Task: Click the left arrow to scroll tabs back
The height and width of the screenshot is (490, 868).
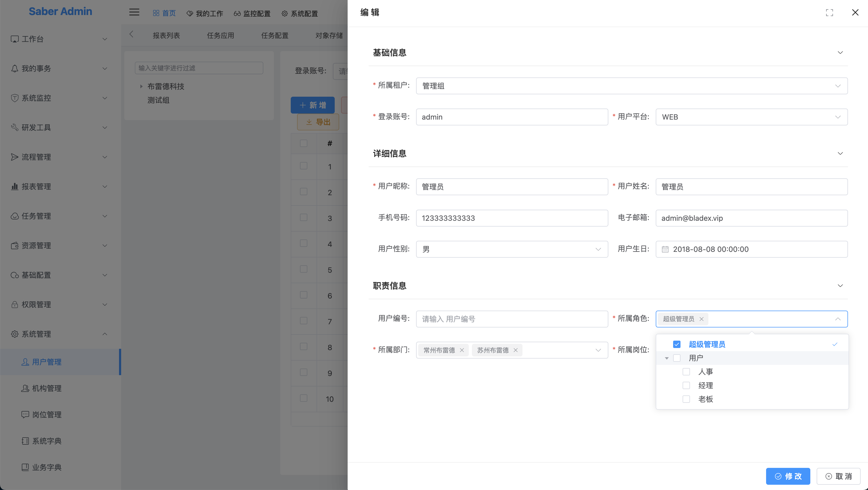Action: (x=131, y=34)
